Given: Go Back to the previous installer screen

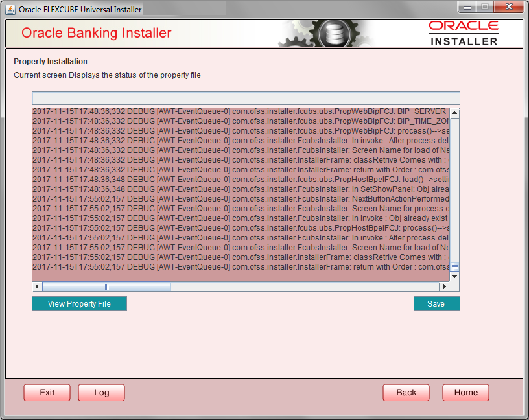Looking at the screenshot, I should (x=406, y=392).
